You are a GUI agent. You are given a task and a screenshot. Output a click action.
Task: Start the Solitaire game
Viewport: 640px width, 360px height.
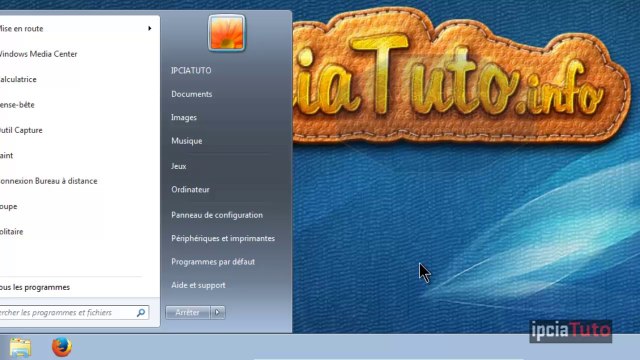(x=11, y=232)
